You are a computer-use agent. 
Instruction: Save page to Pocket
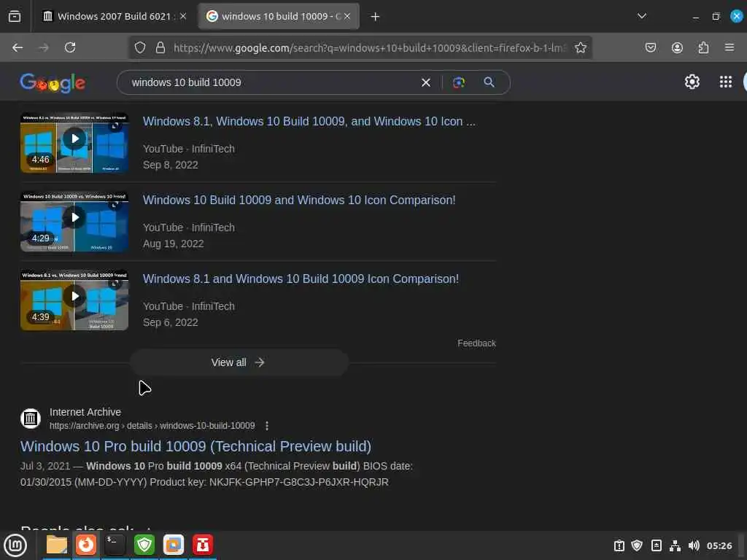pos(651,47)
